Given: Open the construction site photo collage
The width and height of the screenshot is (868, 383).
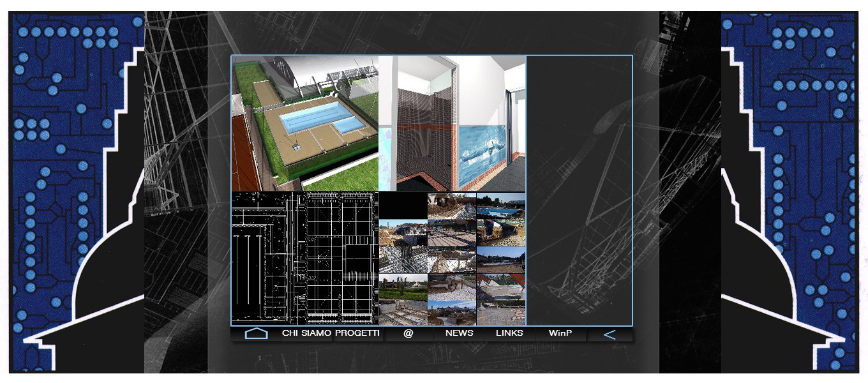Looking at the screenshot, I should [453, 259].
